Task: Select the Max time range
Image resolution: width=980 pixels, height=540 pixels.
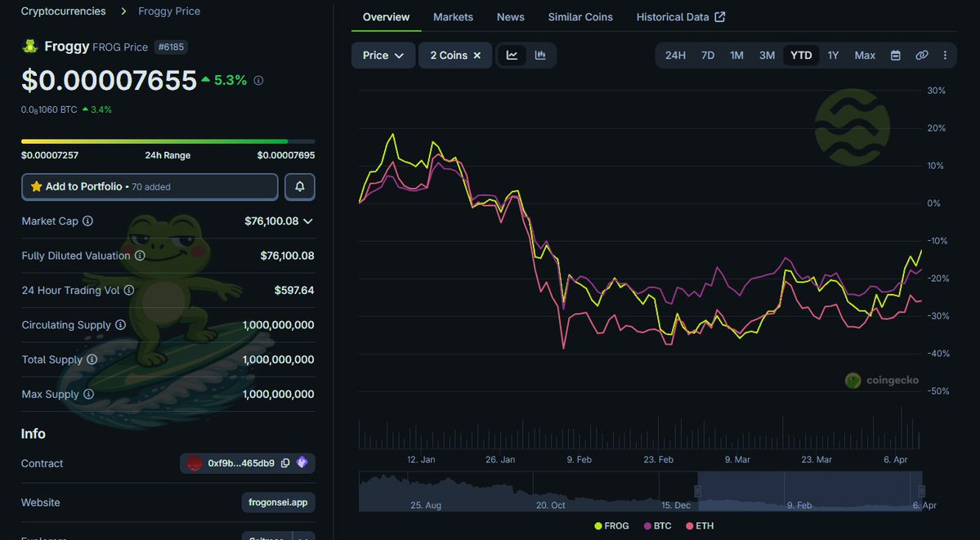Action: point(865,55)
